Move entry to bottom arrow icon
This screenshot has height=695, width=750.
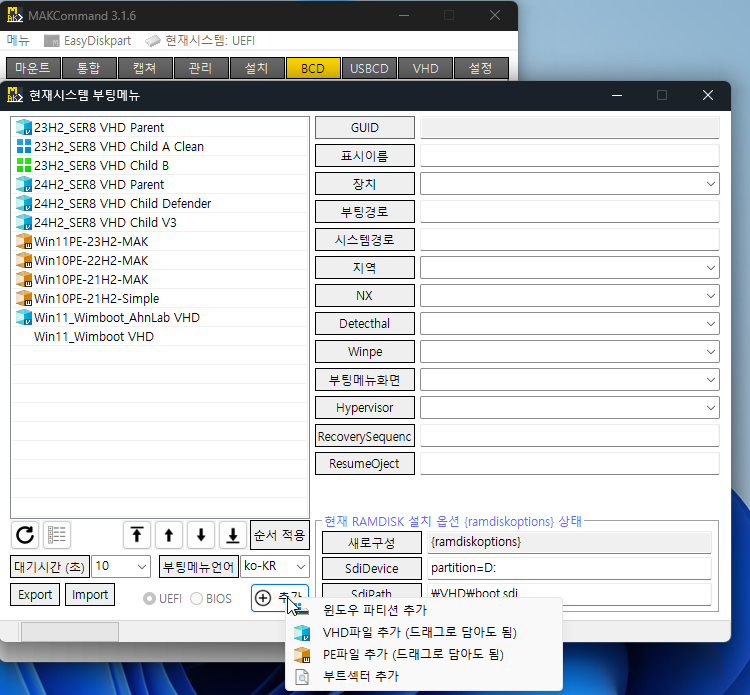(233, 535)
